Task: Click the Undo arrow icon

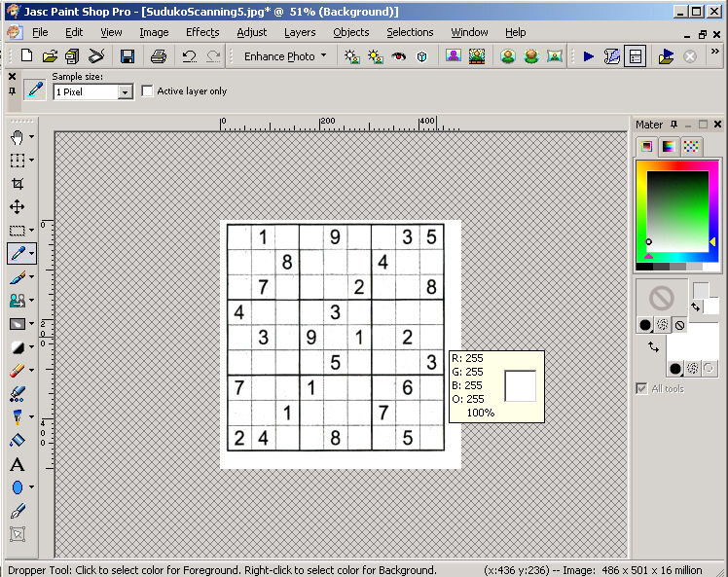Action: click(189, 56)
